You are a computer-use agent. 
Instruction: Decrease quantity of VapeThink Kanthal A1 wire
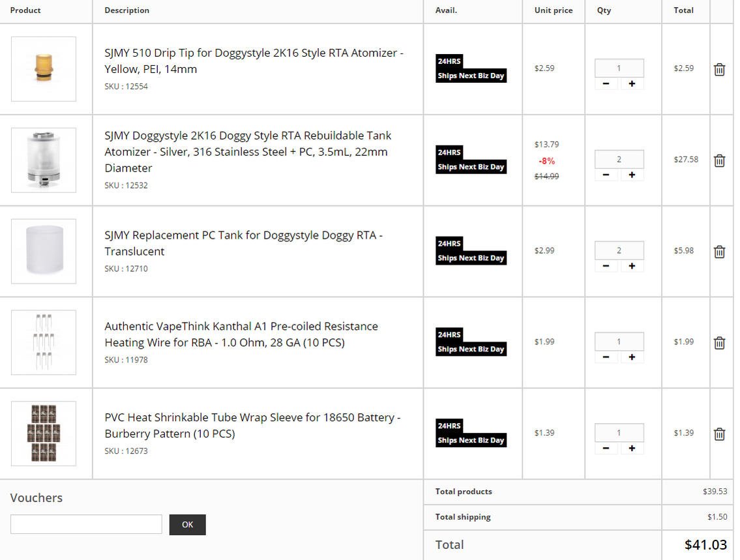pyautogui.click(x=606, y=357)
